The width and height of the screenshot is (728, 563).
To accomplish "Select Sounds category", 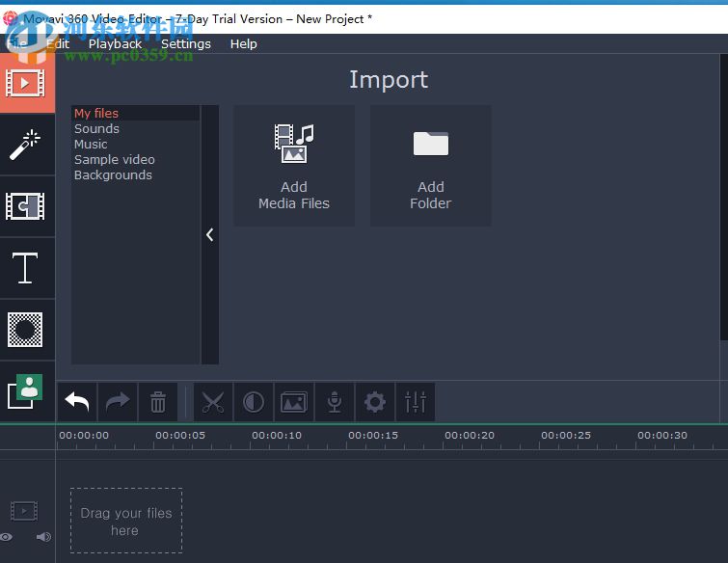I will click(x=136, y=128).
